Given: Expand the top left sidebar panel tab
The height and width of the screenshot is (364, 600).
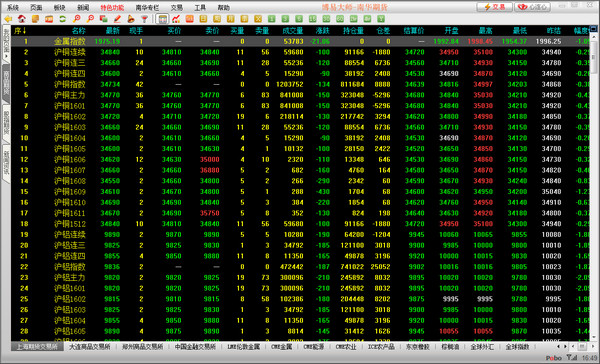Looking at the screenshot, I should [x=6, y=43].
